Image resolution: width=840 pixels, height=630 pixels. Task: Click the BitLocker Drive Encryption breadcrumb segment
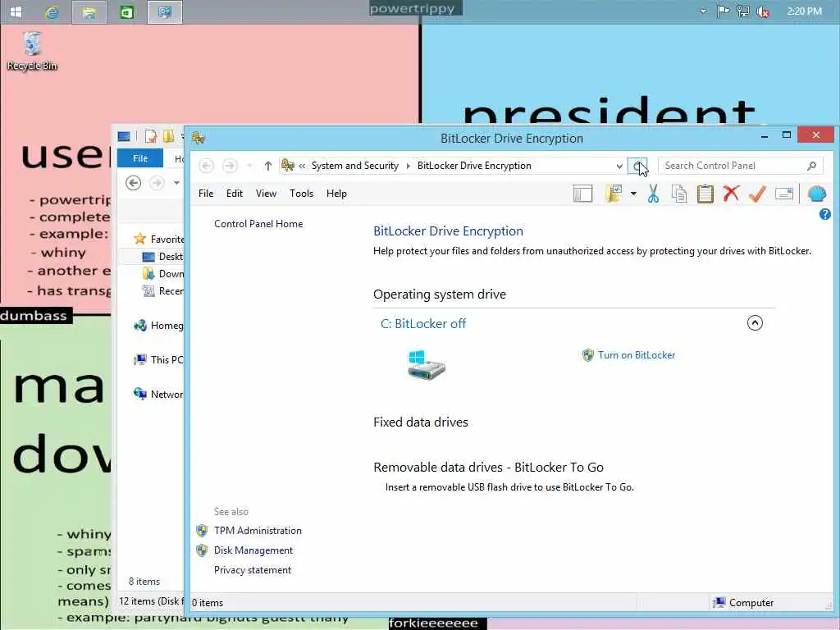[x=474, y=166]
